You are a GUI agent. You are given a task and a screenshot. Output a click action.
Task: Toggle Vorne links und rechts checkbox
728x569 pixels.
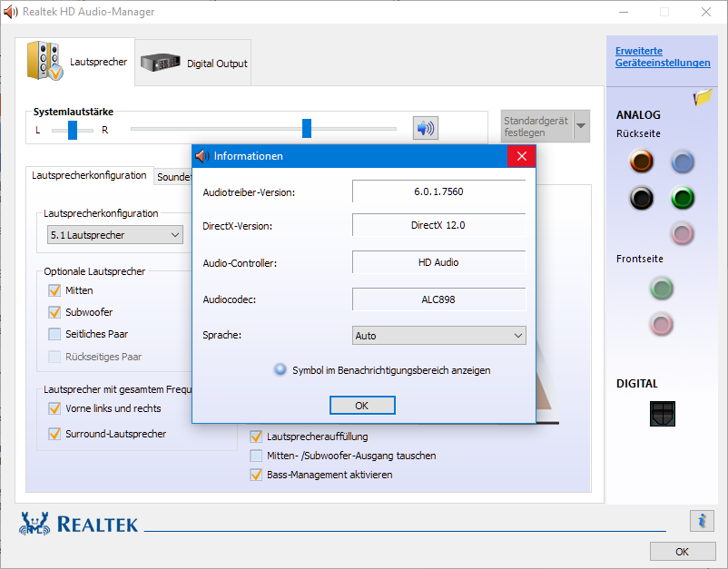pos(54,408)
